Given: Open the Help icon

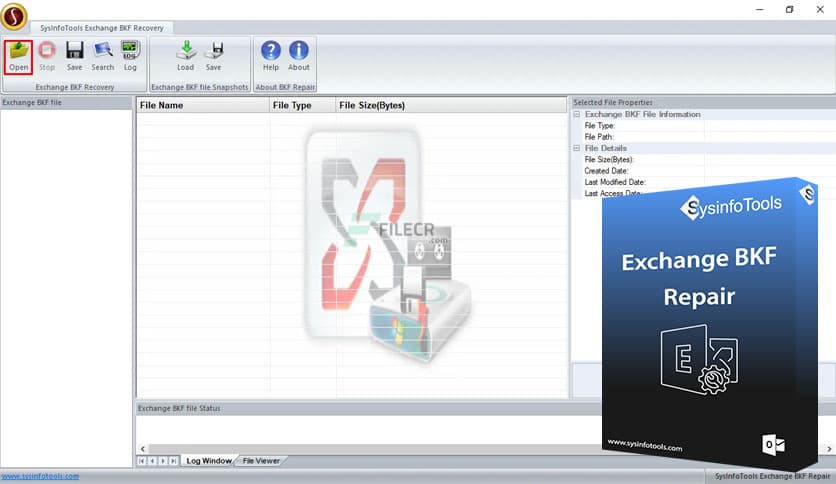Looking at the screenshot, I should (271, 57).
